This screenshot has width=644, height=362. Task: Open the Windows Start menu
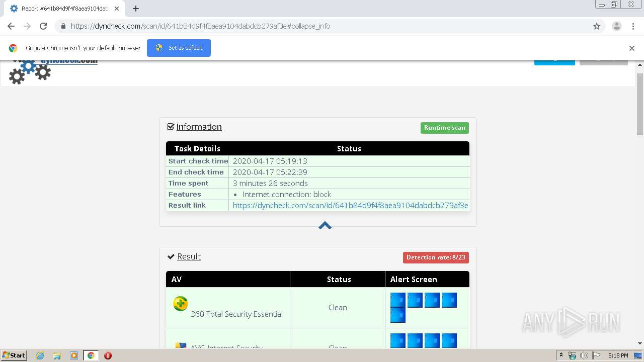click(14, 355)
